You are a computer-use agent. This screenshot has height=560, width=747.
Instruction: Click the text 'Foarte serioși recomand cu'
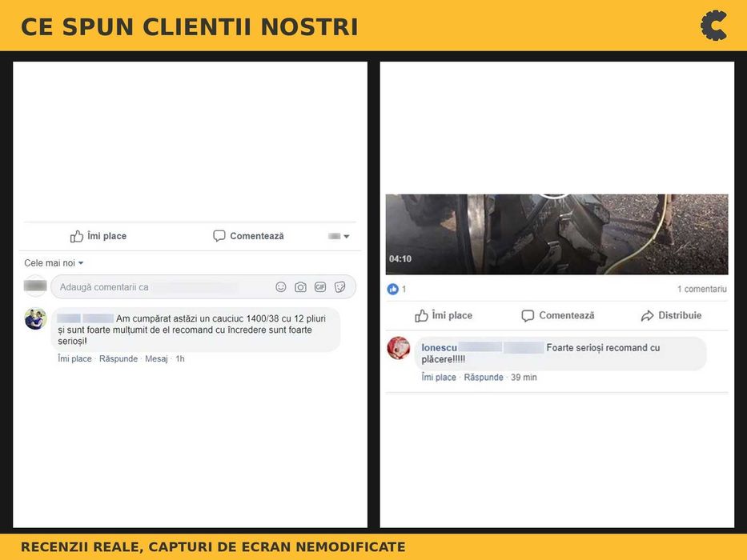(x=603, y=348)
